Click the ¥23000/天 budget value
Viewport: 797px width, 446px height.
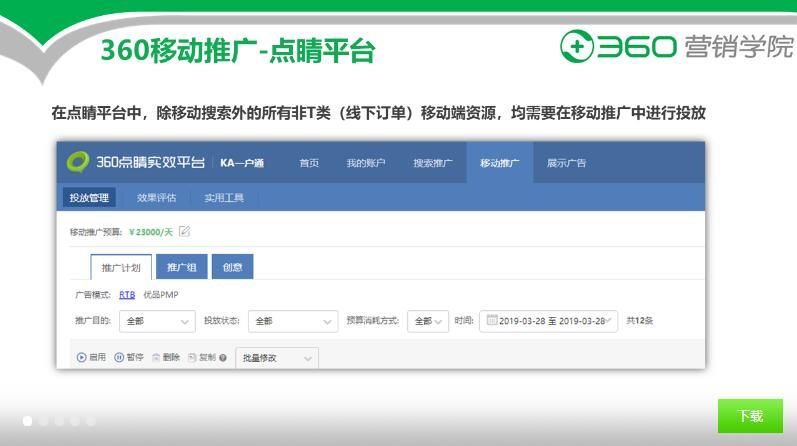click(151, 232)
